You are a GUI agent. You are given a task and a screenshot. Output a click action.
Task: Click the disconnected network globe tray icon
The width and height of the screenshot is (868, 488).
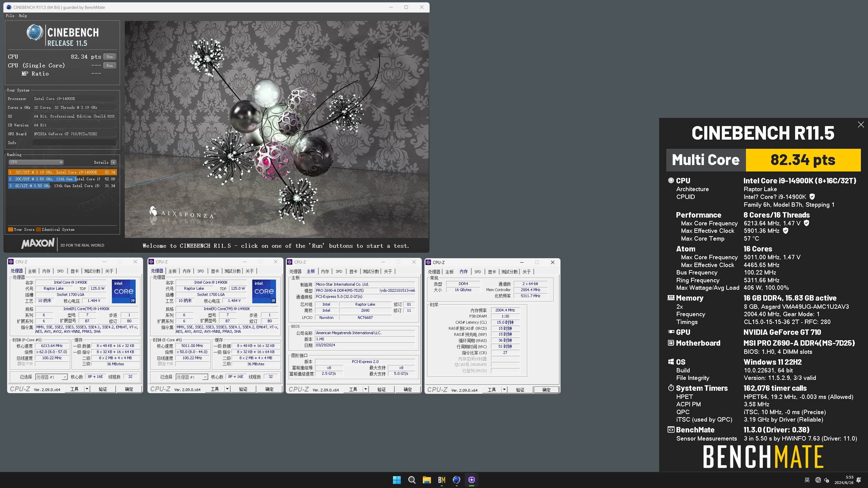[818, 480]
